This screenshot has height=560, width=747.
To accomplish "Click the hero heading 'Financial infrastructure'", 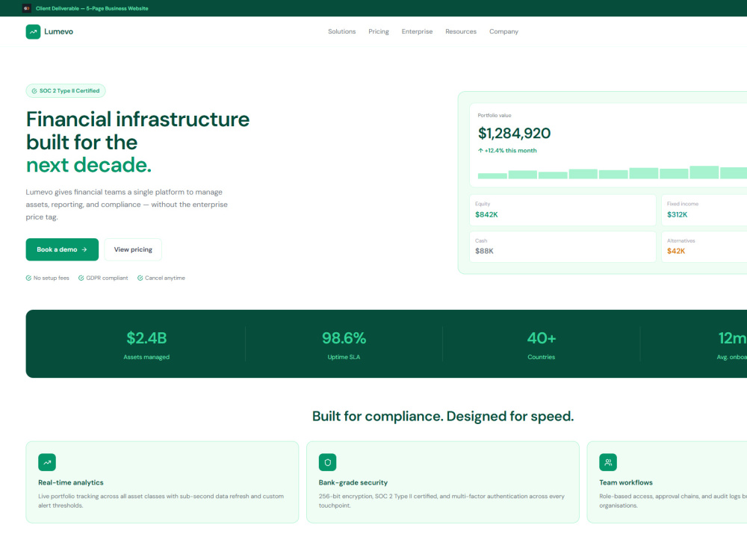I will coord(137,119).
